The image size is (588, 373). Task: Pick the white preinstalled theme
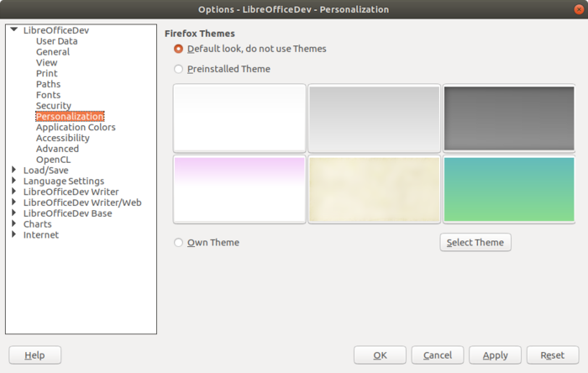pos(239,118)
